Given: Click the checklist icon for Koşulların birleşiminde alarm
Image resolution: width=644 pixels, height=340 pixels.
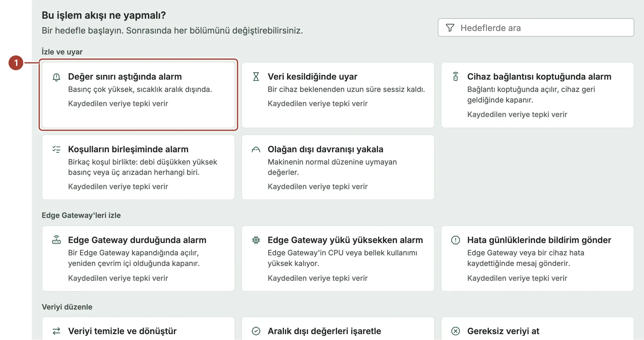Looking at the screenshot, I should pos(56,149).
